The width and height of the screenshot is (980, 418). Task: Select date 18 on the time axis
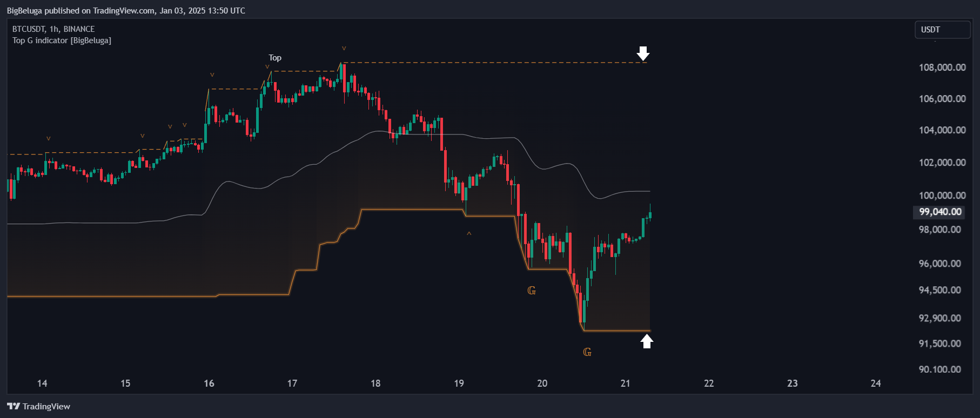click(x=375, y=383)
